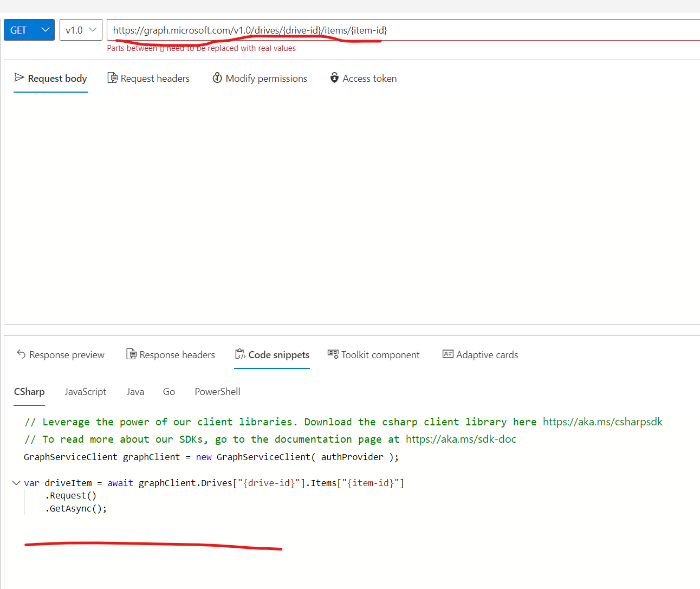Screen dimensions: 700x589
Task: Switch to the CSharp snippet tab
Action: click(x=29, y=391)
